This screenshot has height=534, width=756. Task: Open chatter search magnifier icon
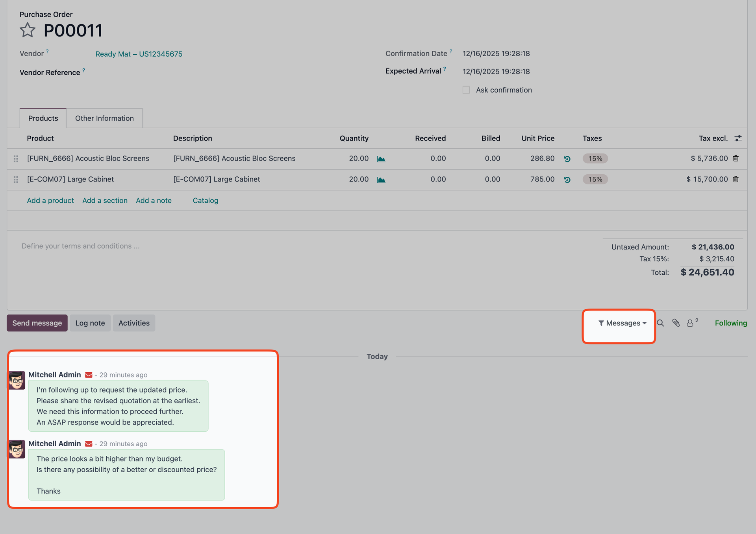click(x=660, y=323)
